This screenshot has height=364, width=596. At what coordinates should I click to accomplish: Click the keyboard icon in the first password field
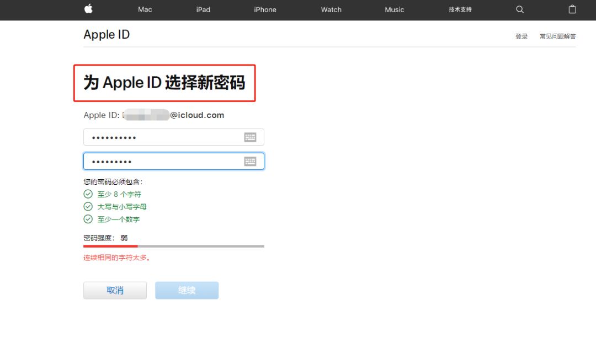click(x=251, y=137)
